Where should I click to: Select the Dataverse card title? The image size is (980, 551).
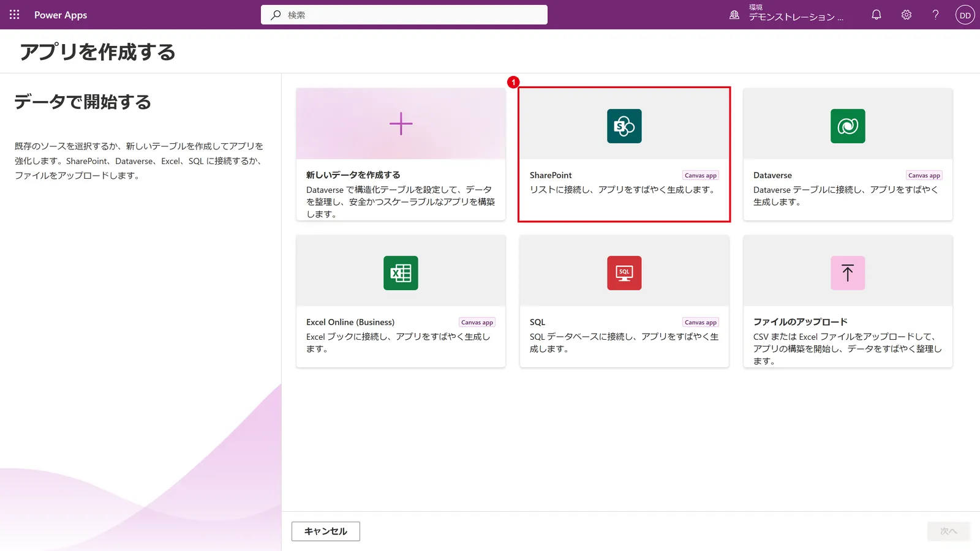(772, 175)
